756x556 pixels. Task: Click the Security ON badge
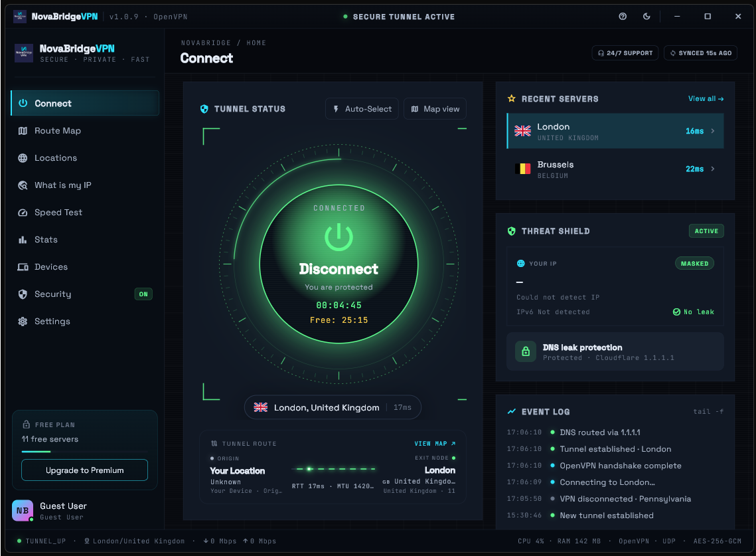[x=143, y=294]
